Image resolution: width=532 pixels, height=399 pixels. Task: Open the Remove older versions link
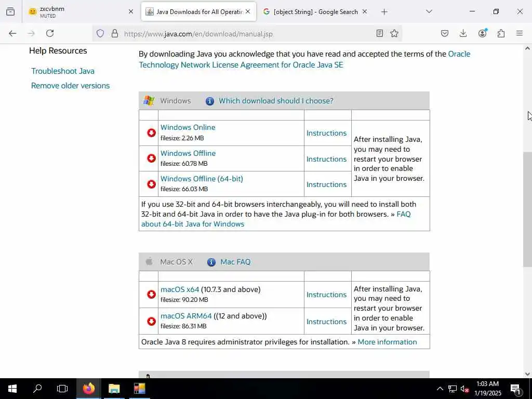click(70, 86)
